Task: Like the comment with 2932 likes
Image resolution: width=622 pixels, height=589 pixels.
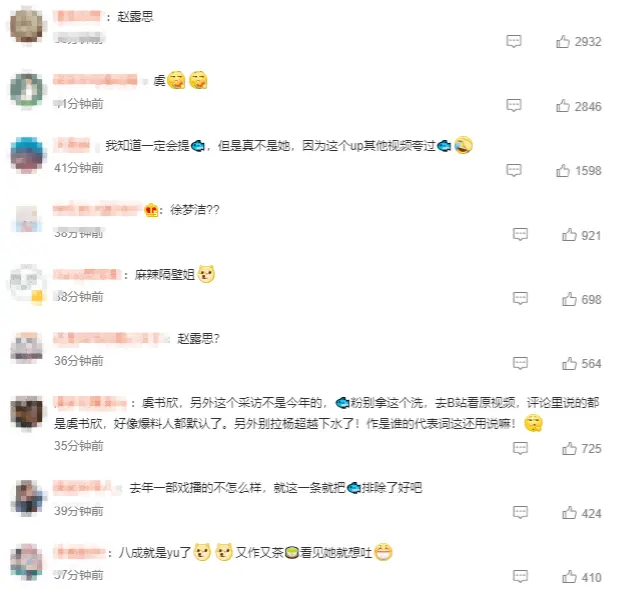Action: [x=562, y=41]
